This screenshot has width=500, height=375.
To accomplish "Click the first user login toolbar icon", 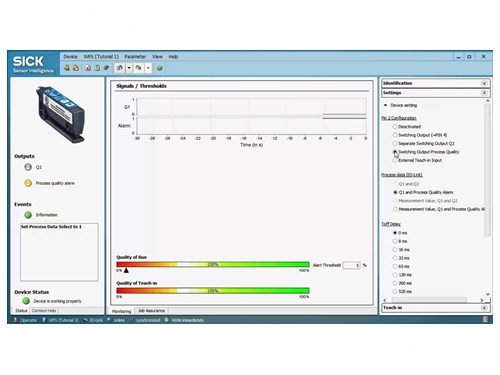I will 67,68.
